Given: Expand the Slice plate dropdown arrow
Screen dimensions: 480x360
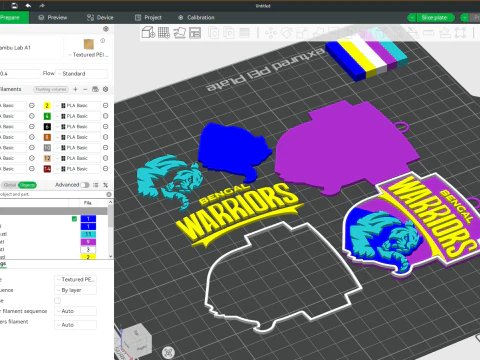Looking at the screenshot, I should point(412,18).
